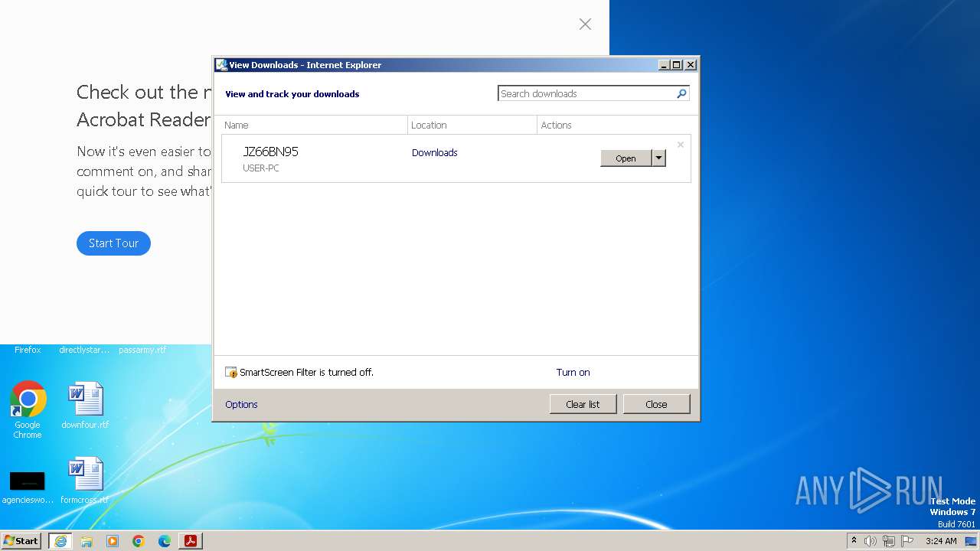Click the Close button in View Downloads

pos(656,404)
